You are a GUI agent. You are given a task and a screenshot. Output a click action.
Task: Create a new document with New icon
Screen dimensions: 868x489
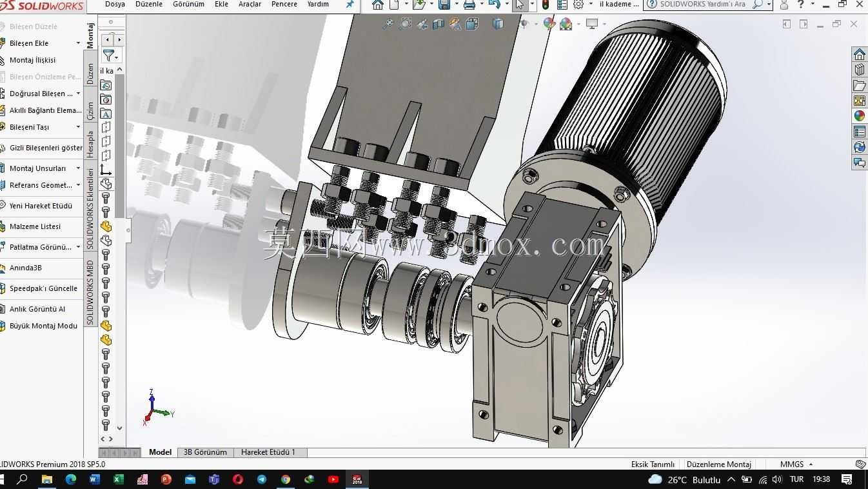coord(394,5)
